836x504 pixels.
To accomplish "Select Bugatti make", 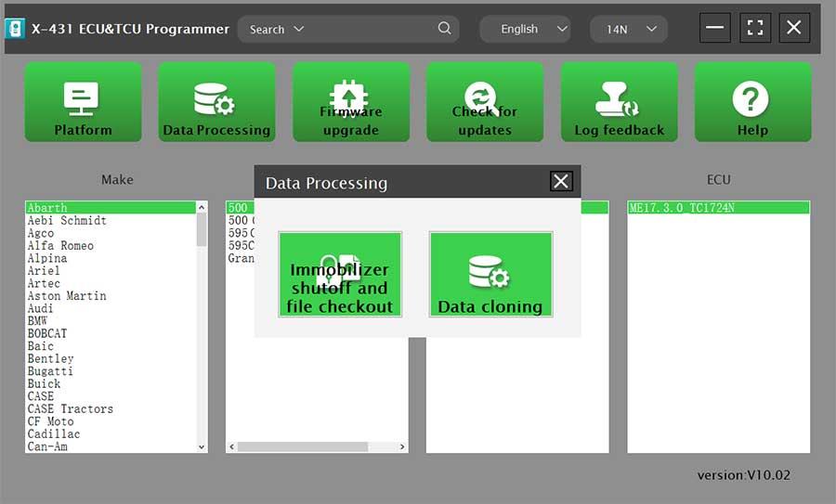I will pos(111,371).
